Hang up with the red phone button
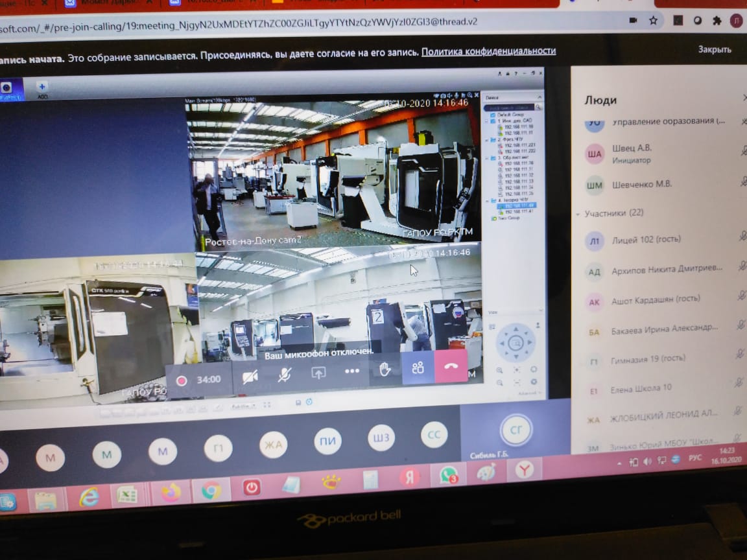The width and height of the screenshot is (747, 560). 451,366
